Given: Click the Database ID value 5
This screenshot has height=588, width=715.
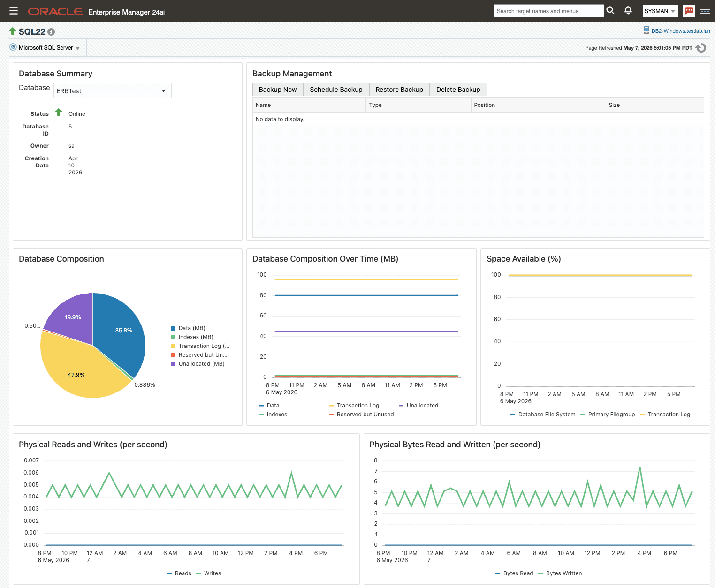Looking at the screenshot, I should 70,127.
